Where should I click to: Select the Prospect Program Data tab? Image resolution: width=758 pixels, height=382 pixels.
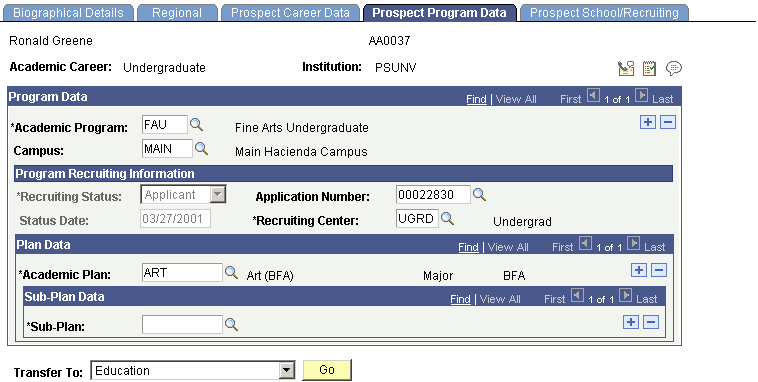coord(439,13)
